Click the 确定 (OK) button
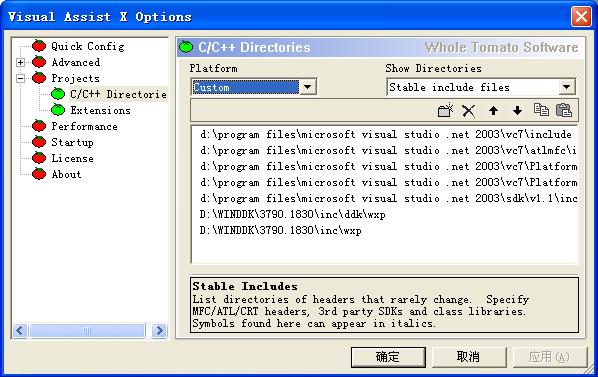Viewport: 598px width, 377px height. click(388, 357)
